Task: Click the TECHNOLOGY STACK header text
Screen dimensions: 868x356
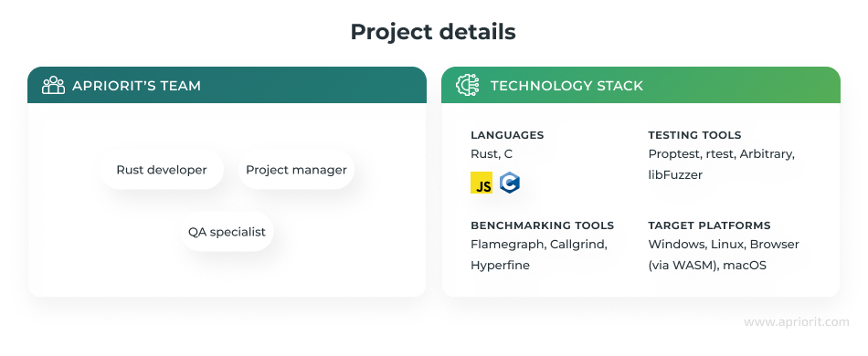Action: pos(566,86)
